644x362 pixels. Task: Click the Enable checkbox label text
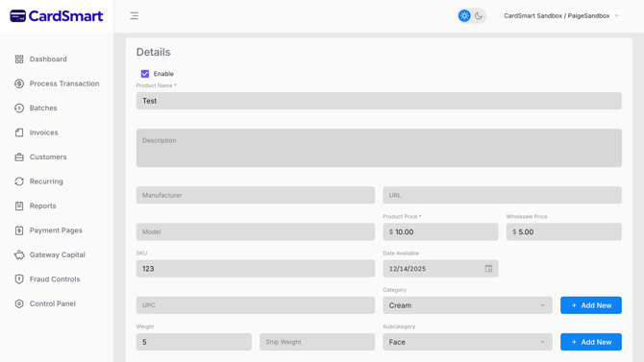pyautogui.click(x=163, y=74)
